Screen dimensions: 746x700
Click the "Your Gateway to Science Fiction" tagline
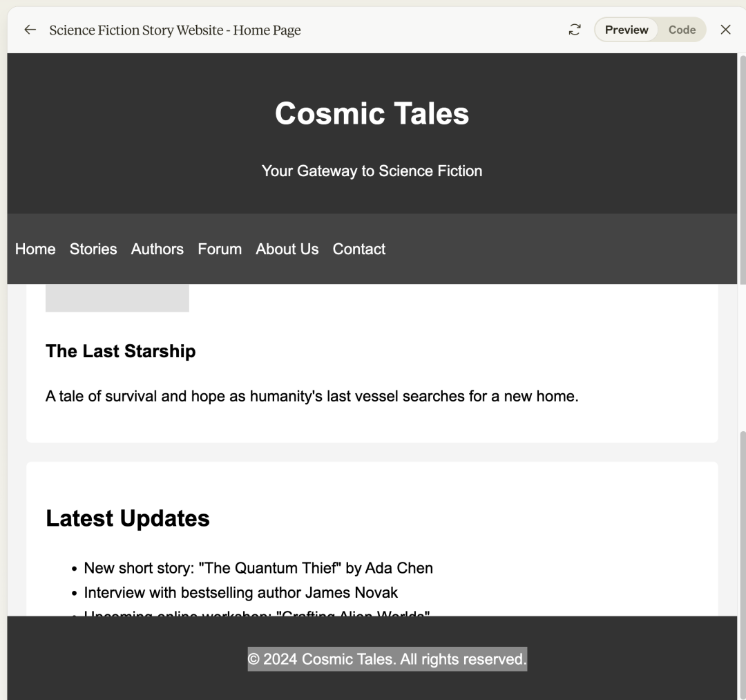(372, 171)
